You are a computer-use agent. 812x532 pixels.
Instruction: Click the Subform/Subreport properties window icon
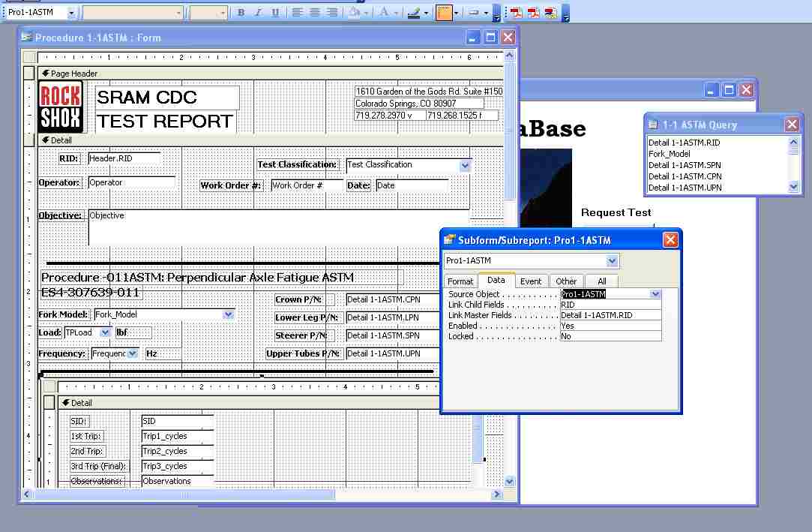pyautogui.click(x=449, y=240)
